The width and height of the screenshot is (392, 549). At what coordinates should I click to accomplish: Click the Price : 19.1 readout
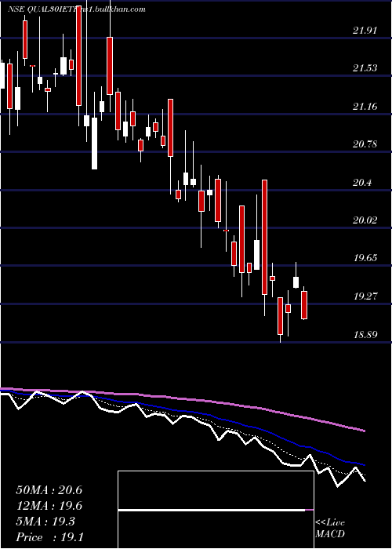(x=49, y=537)
